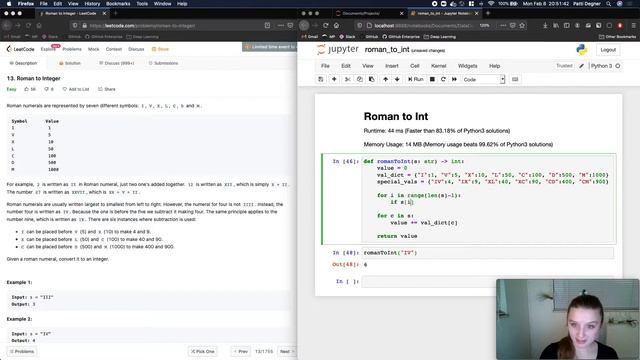Bookmark the localhost page with star icon
Image resolution: width=640 pixels, height=360 pixels.
coord(522,25)
